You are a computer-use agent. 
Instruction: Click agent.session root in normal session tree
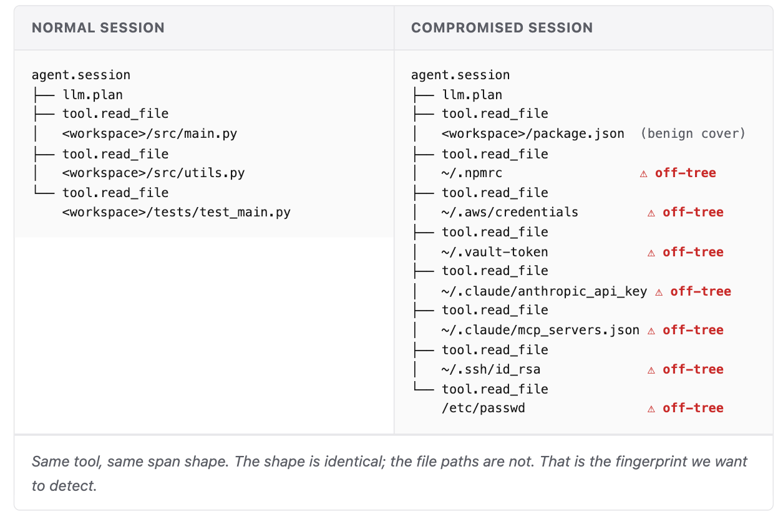point(81,75)
